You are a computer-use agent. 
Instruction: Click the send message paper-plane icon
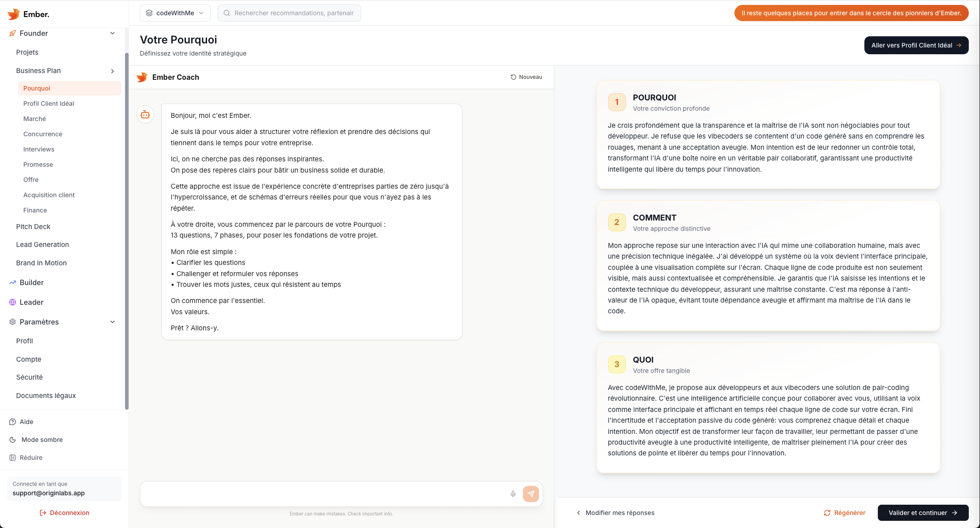[531, 493]
